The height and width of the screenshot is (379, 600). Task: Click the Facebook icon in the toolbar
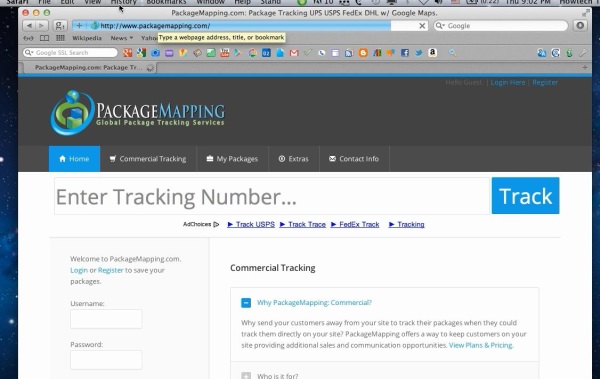[x=405, y=53]
